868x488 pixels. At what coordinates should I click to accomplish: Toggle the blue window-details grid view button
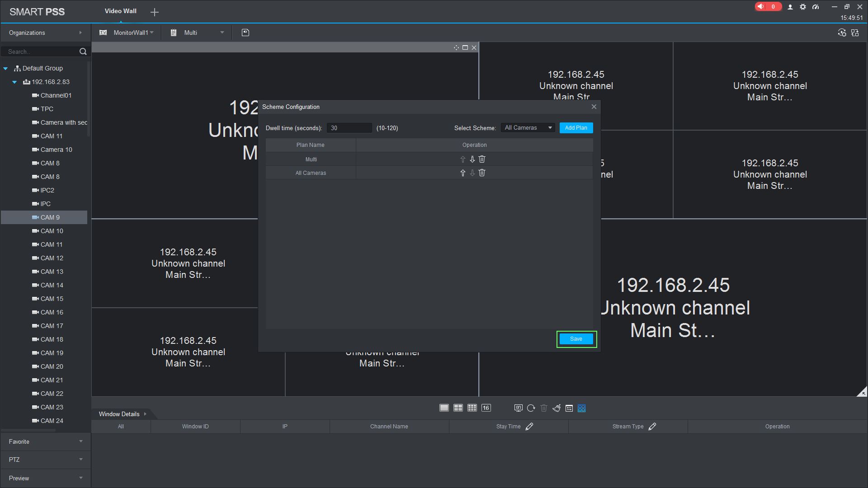(582, 408)
